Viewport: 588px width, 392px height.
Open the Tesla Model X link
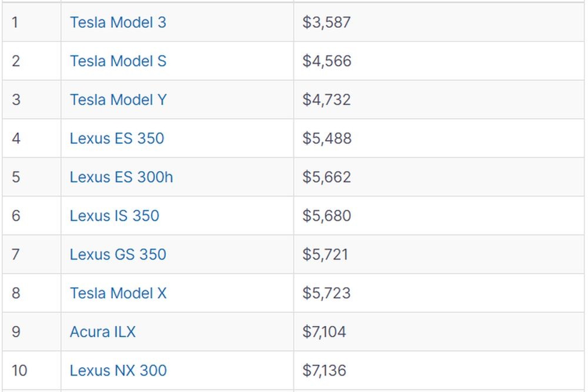[x=118, y=293]
